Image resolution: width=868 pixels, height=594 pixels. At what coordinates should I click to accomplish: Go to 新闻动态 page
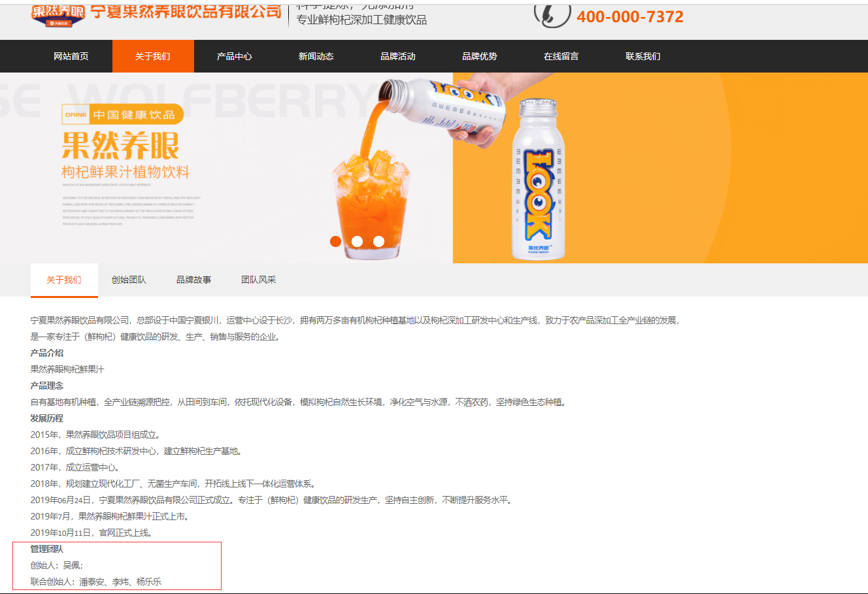[x=316, y=56]
